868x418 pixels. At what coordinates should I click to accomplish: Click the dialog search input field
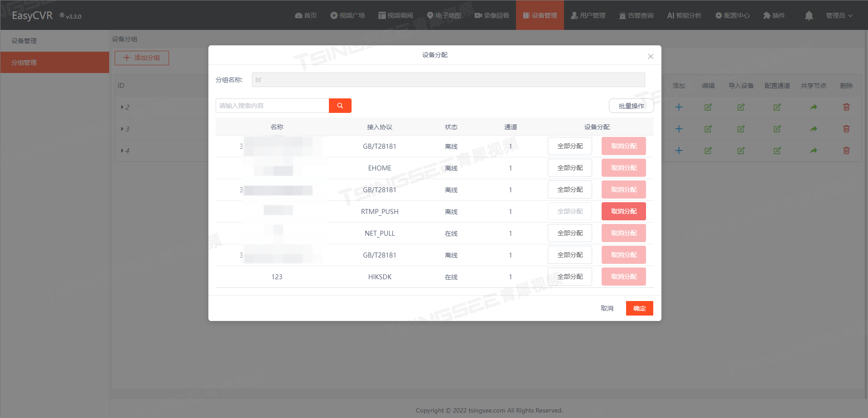[272, 105]
